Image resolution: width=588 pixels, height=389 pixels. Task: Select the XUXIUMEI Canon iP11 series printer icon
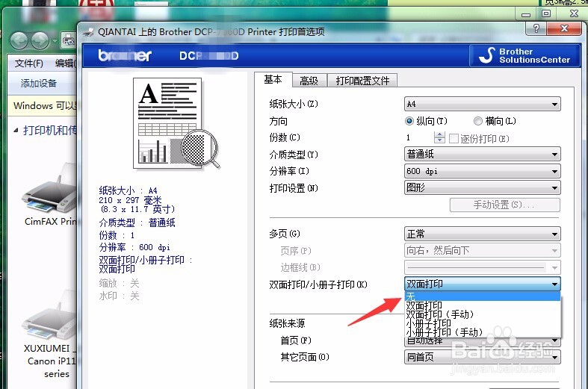(49, 315)
